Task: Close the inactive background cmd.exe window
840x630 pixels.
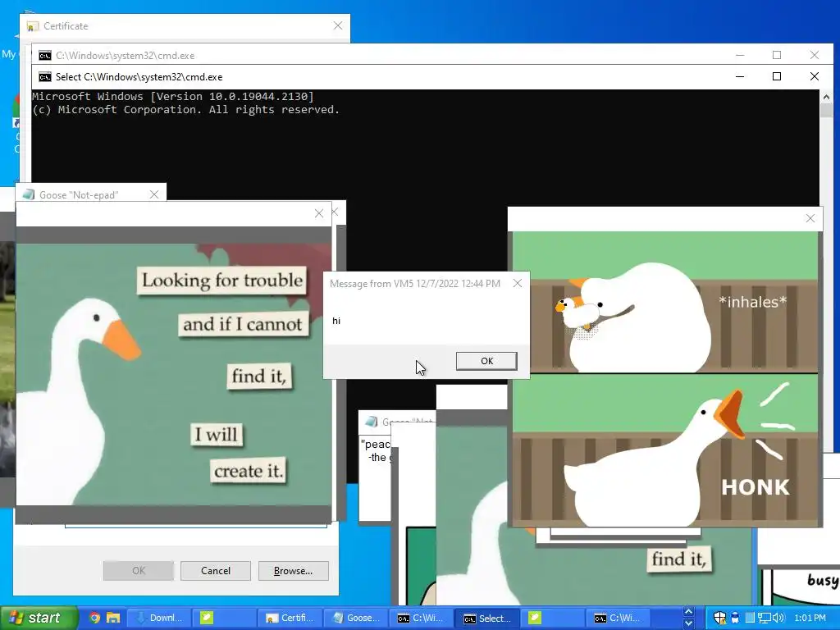Action: (x=815, y=55)
